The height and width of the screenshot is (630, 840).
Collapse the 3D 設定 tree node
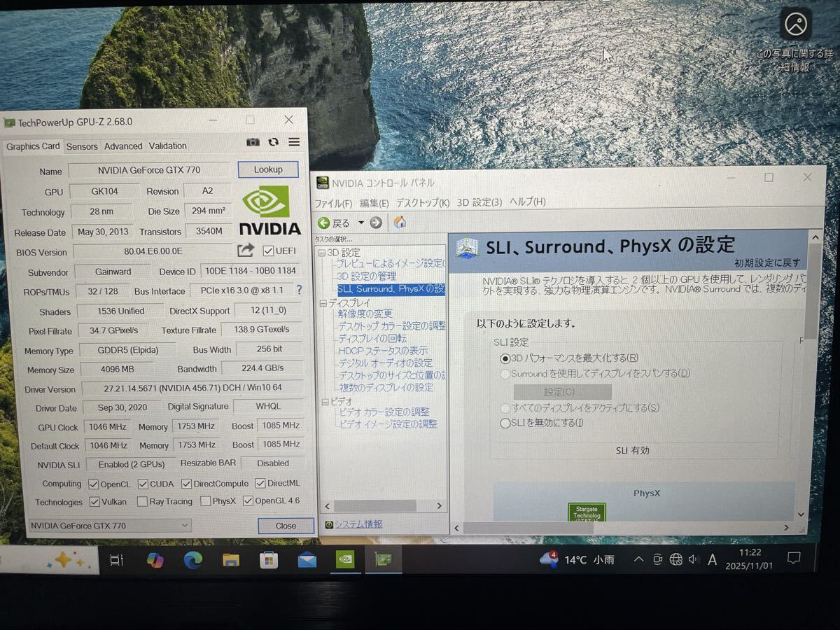click(322, 252)
